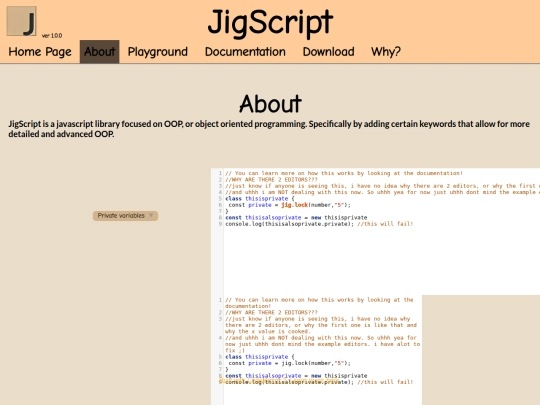Screen dimensions: 540x405
Task: Click line 8 'const thisisalsoprivate' in first editor
Action: coord(296,218)
